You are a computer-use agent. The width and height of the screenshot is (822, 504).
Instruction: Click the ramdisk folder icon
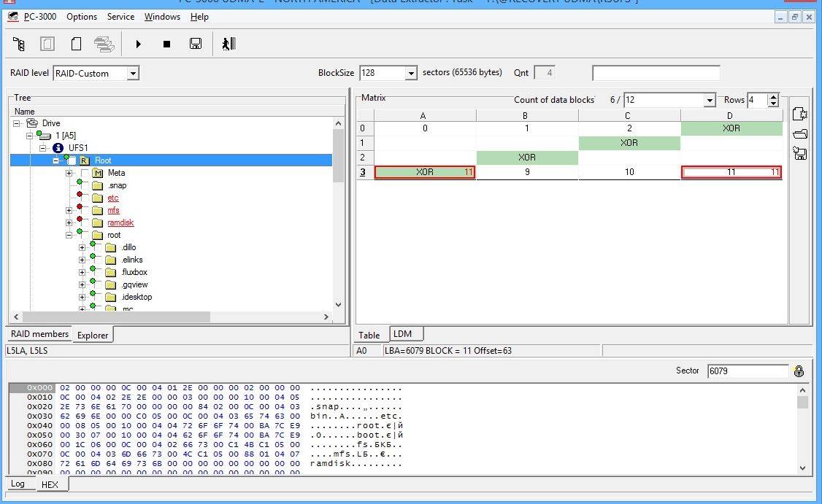[98, 222]
